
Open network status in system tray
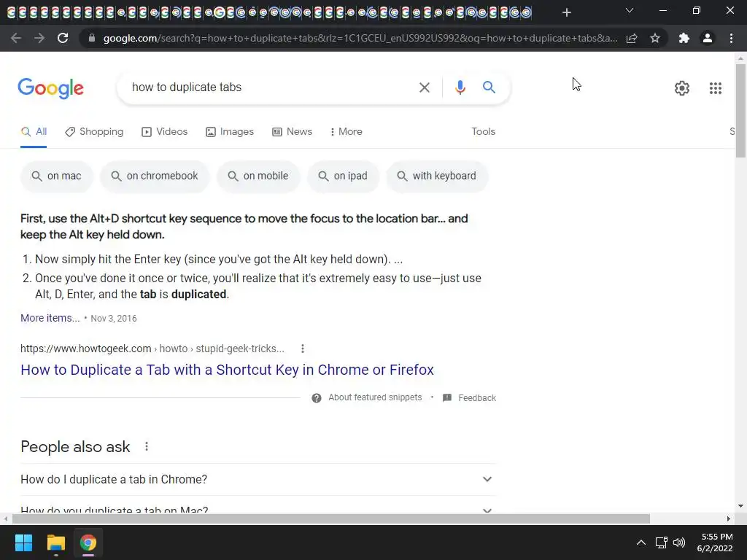coord(661,542)
